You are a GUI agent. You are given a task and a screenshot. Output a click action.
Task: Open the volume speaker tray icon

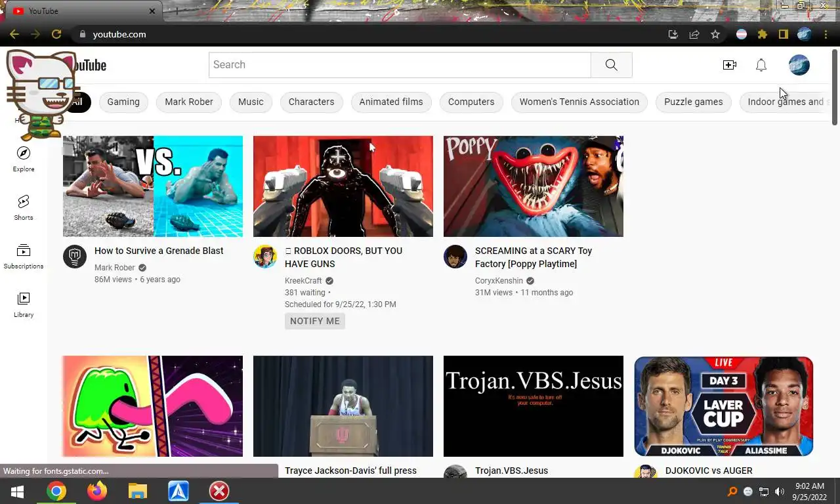780,492
